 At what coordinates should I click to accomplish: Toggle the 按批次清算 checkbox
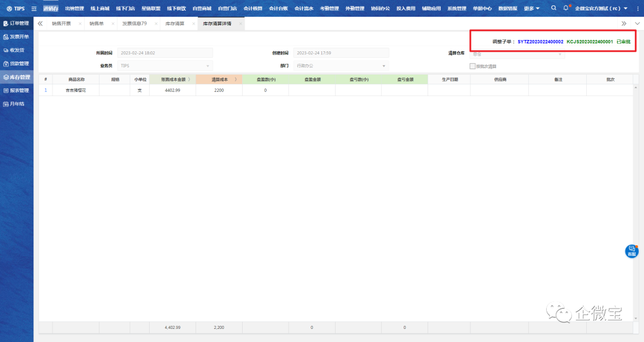click(473, 66)
